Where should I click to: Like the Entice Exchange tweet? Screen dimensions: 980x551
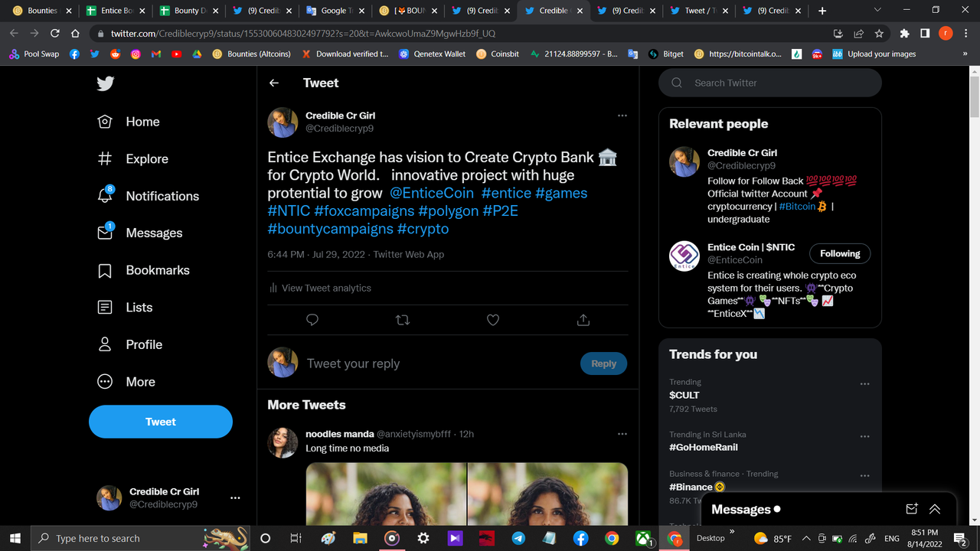[x=493, y=320]
